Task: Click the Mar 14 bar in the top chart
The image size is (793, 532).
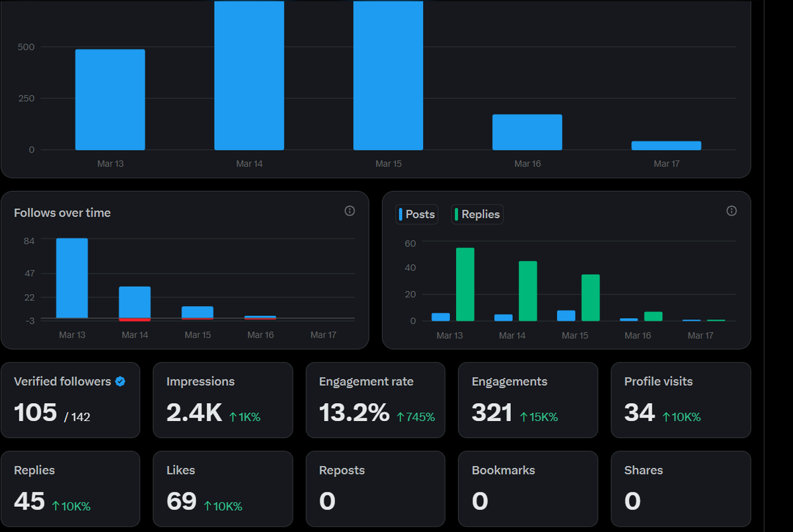Action: tap(249, 75)
